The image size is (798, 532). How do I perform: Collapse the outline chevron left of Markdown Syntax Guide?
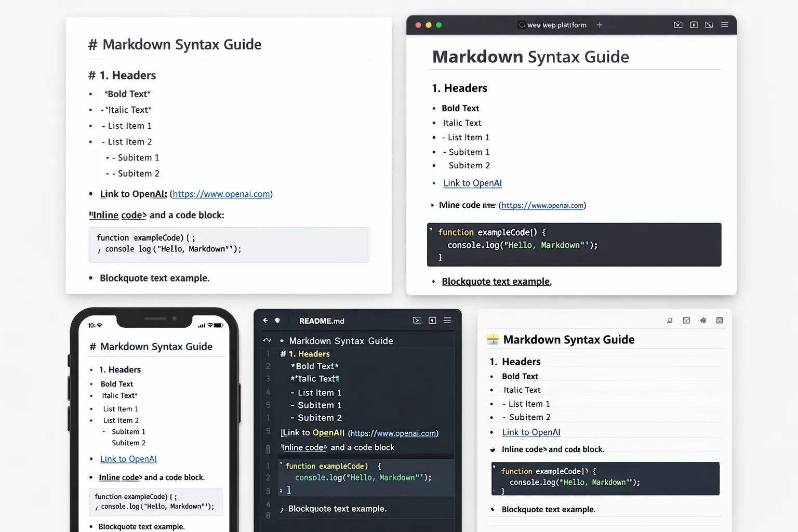[267, 340]
